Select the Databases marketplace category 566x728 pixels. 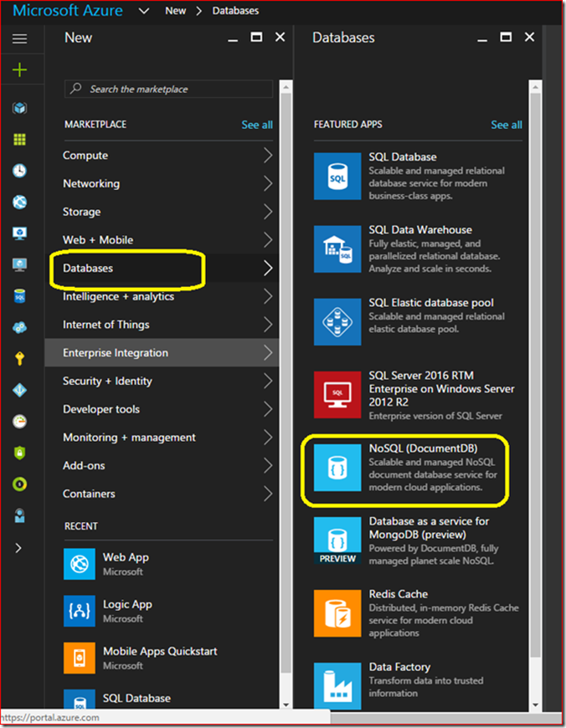(x=162, y=268)
